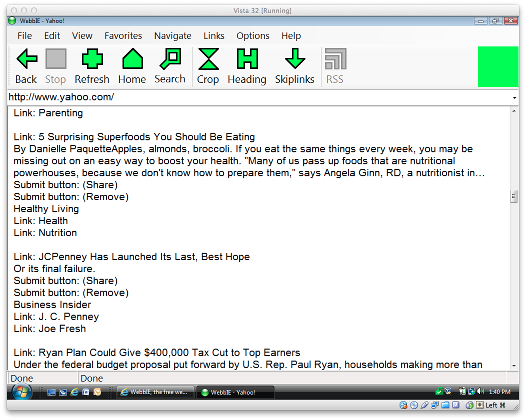526x420 pixels.
Task: Go back using the Back arrow icon
Action: pyautogui.click(x=27, y=59)
